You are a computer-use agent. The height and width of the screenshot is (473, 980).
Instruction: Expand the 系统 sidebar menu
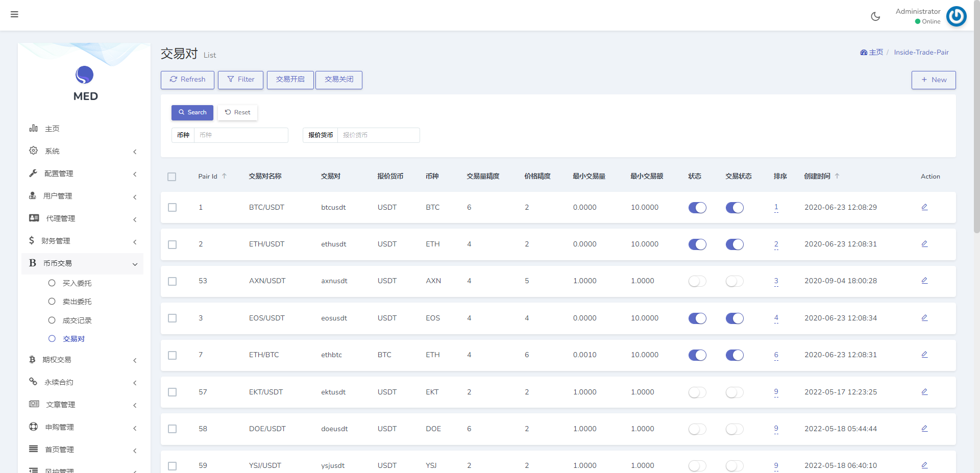pos(83,151)
